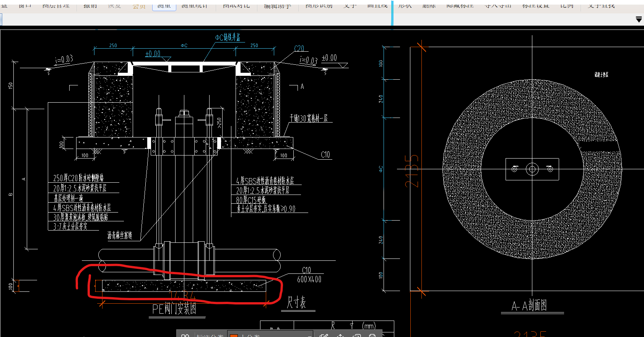The image size is (644, 337).
Task: Open the 会员 membership item
Action: [x=139, y=6]
